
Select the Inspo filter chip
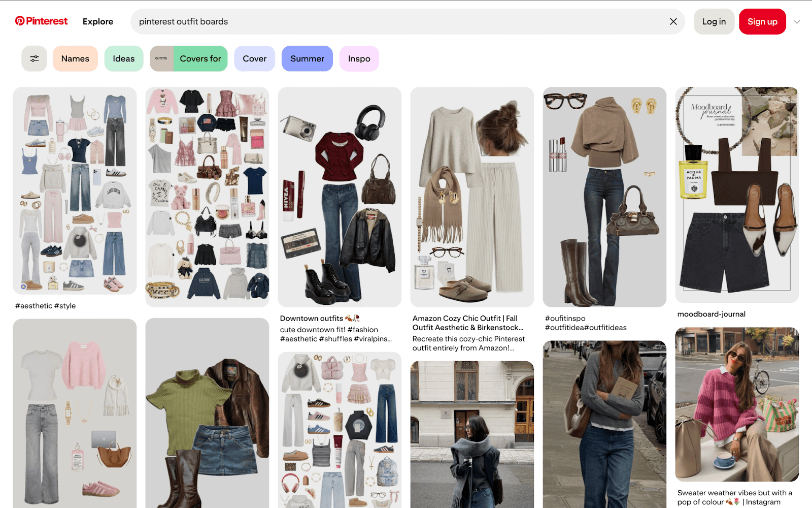(359, 58)
